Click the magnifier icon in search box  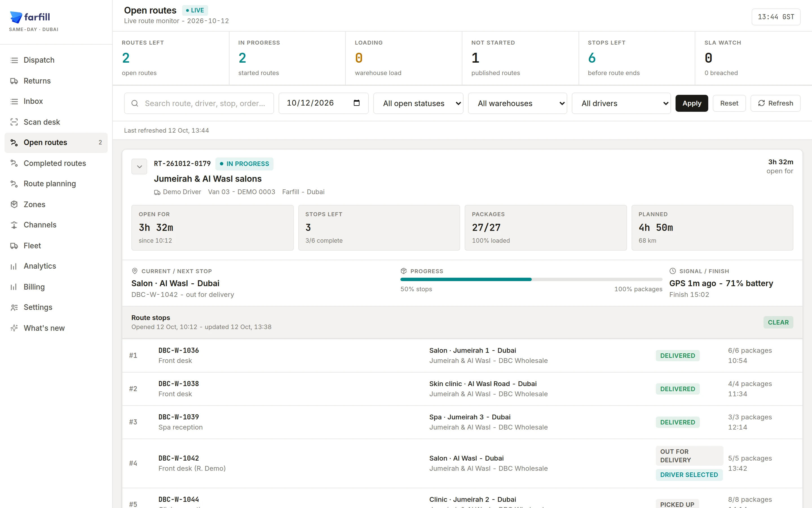134,104
